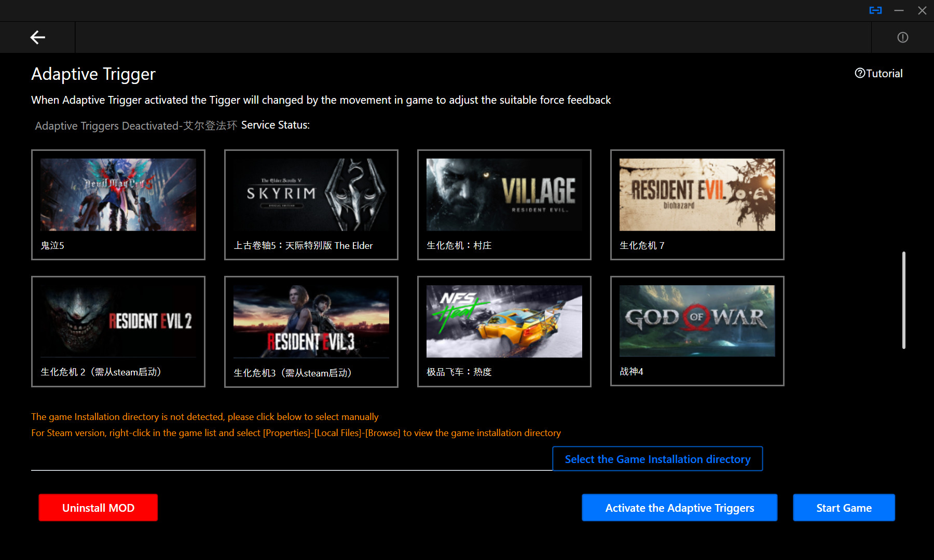This screenshot has height=560, width=934.
Task: Click the blue link icon in title bar
Action: pos(875,10)
